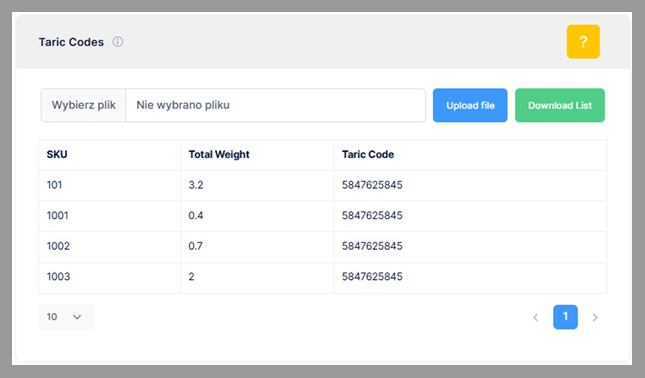Click the SKU column header
This screenshot has height=378, width=645.
pyautogui.click(x=57, y=155)
